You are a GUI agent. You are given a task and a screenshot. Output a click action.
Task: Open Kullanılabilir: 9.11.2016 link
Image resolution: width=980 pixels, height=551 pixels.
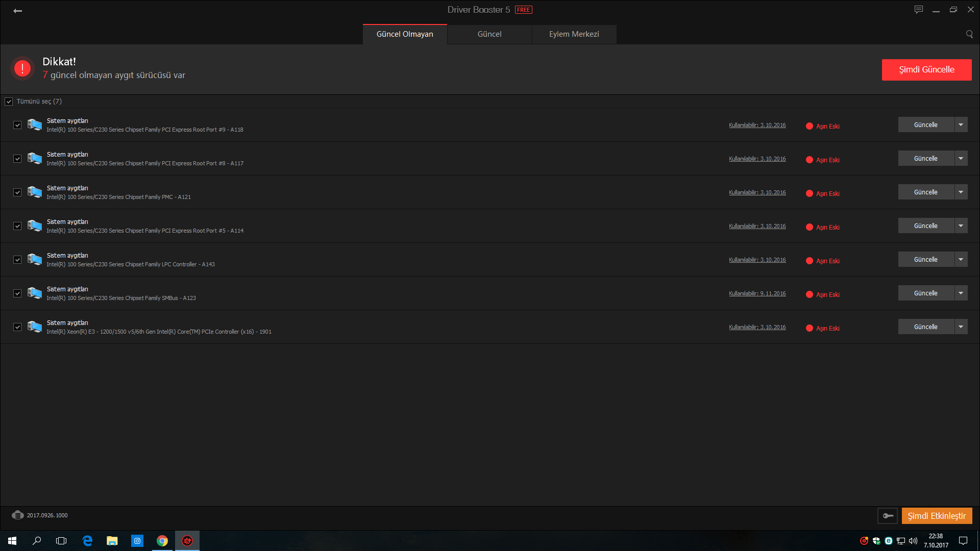[757, 293]
